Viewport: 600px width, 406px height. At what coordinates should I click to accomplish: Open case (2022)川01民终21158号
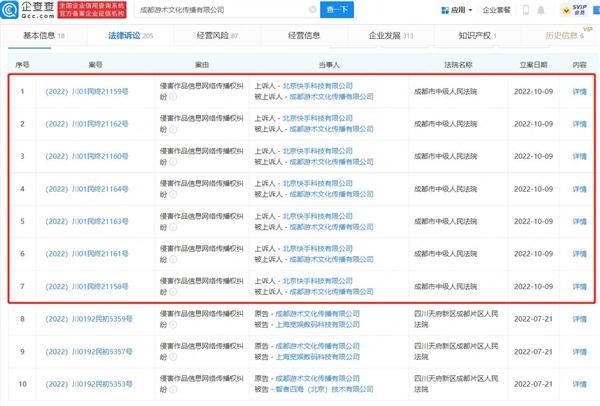[87, 286]
